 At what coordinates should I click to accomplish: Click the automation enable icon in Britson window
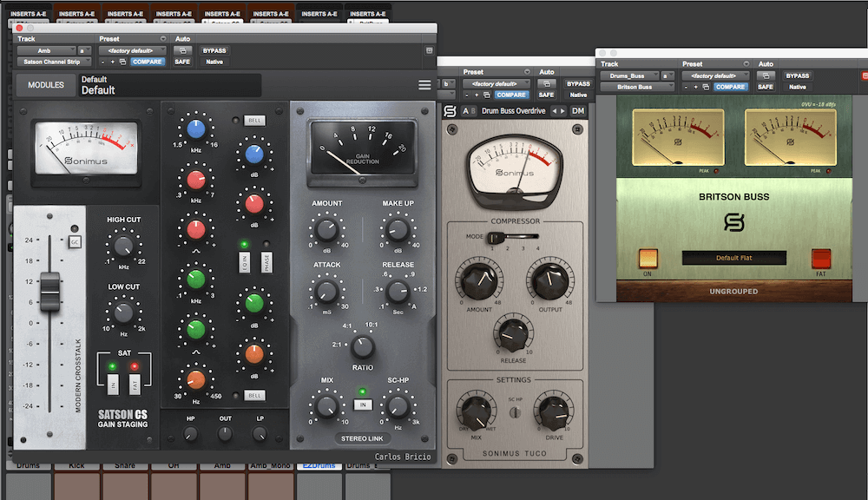pos(765,76)
